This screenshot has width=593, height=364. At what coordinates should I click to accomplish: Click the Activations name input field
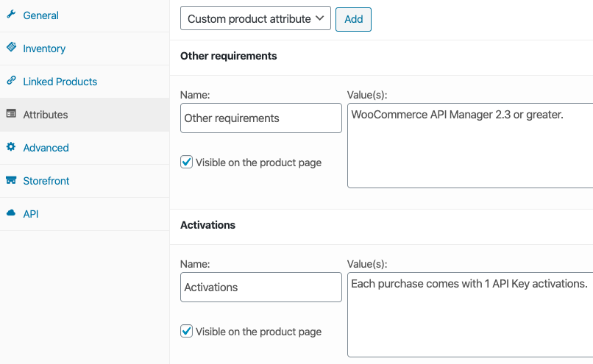click(x=261, y=287)
